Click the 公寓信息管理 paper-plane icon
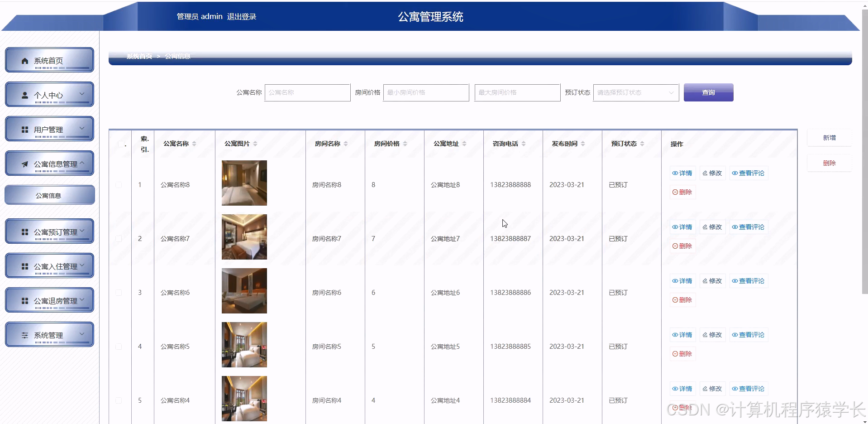Viewport: 868px width, 424px height. pyautogui.click(x=26, y=164)
